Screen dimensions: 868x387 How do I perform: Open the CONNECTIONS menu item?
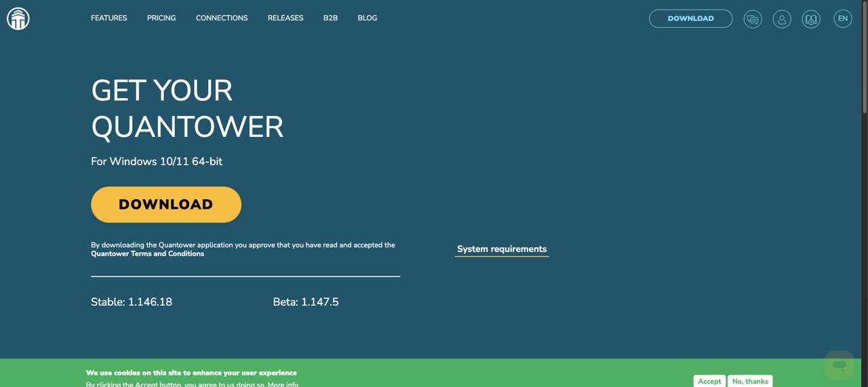pyautogui.click(x=222, y=18)
